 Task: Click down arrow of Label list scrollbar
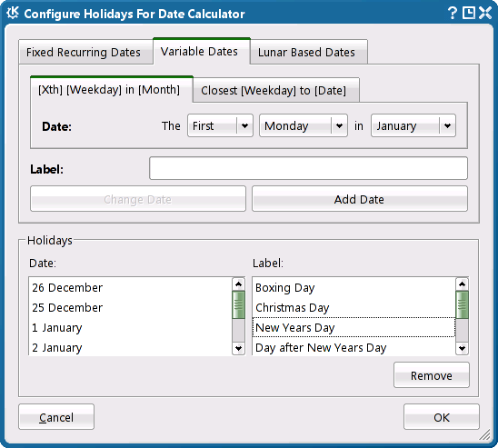462,348
